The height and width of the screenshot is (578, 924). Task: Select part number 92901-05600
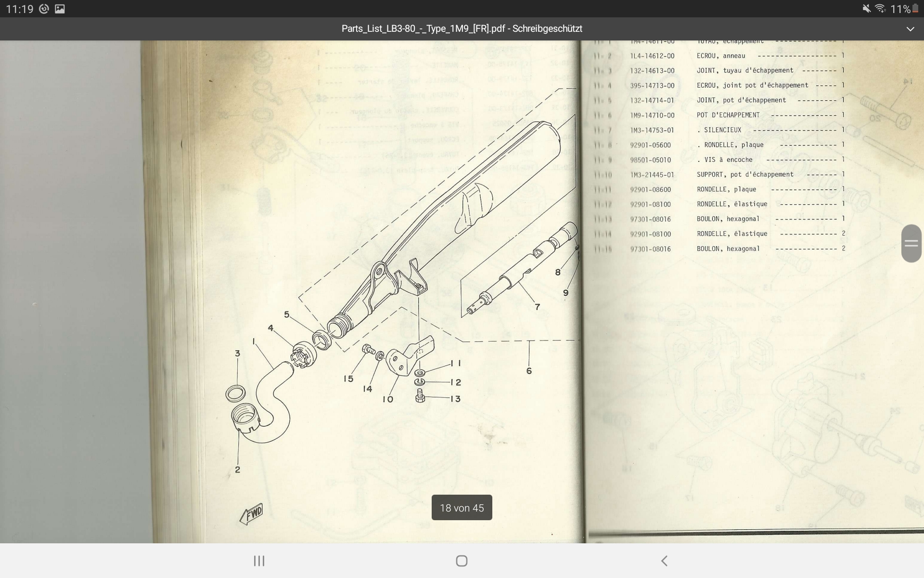coord(650,145)
